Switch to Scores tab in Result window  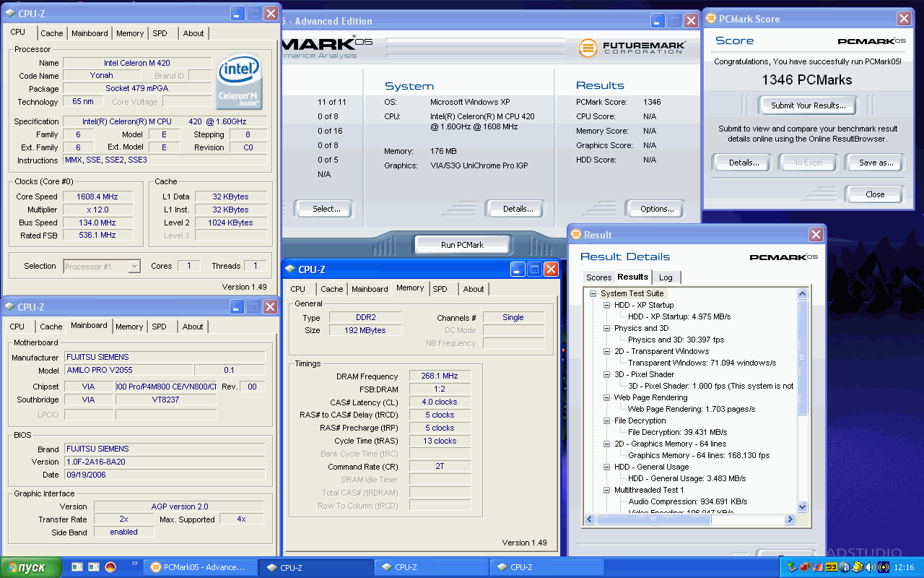[x=598, y=277]
